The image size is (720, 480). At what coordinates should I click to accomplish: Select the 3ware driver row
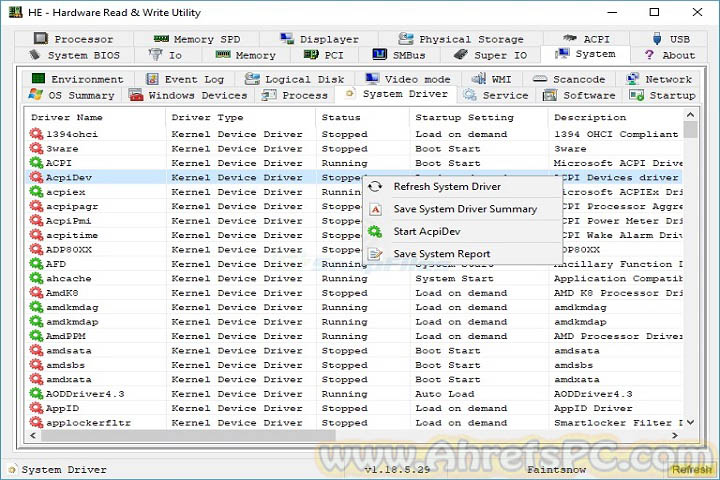point(354,148)
